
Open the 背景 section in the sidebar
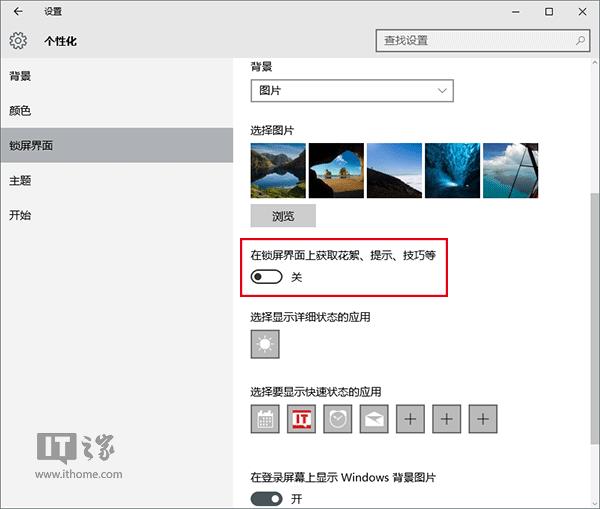(x=21, y=76)
